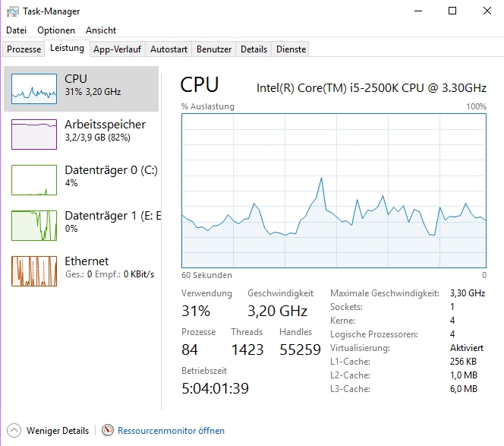Open the Autostart tab
Viewport: 504px width, 446px height.
[169, 49]
